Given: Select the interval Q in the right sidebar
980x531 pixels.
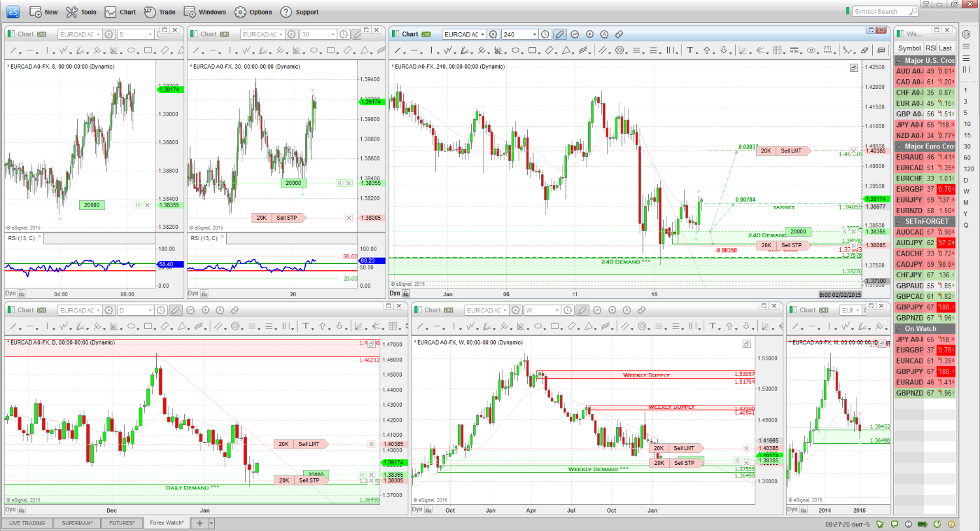Looking at the screenshot, I should point(966,225).
